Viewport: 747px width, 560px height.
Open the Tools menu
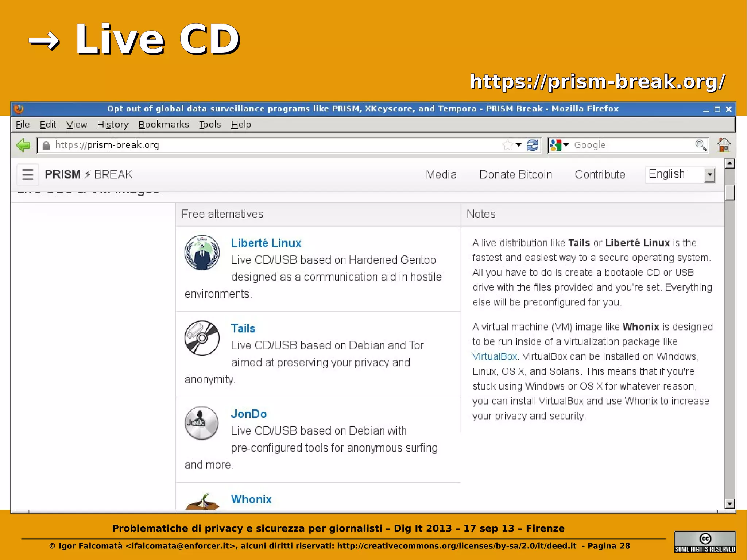[210, 124]
